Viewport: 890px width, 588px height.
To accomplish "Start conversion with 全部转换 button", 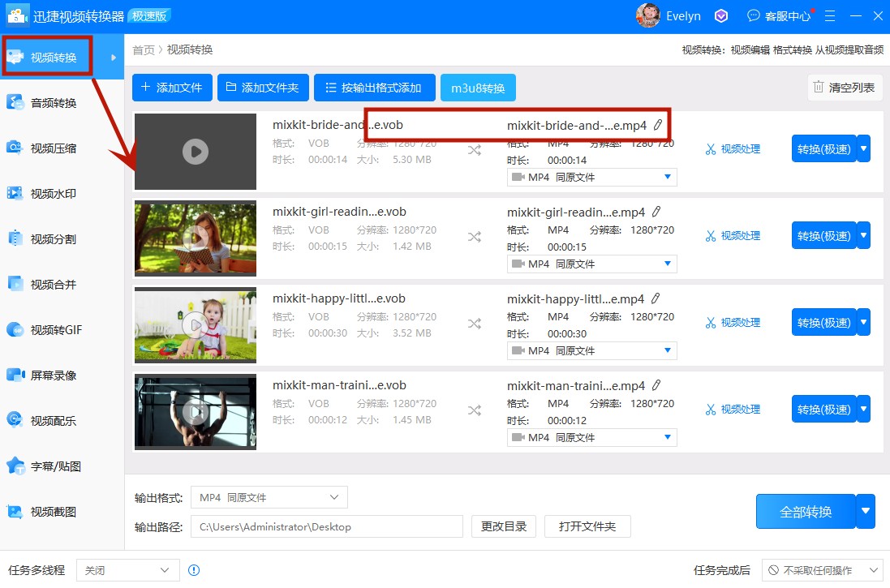I will [x=806, y=511].
